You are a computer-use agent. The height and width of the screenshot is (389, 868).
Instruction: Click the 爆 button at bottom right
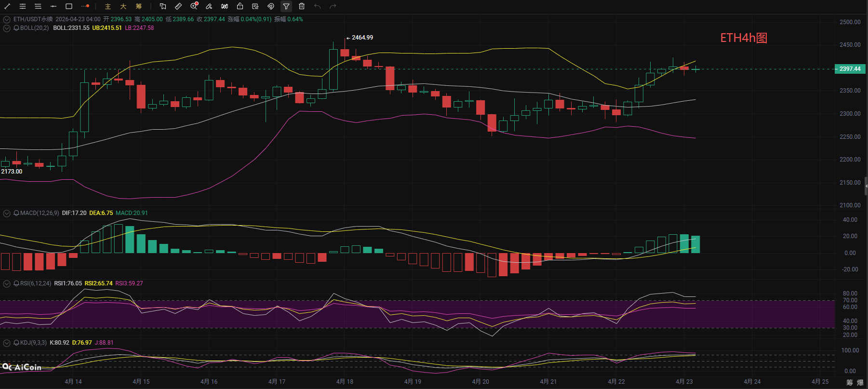pyautogui.click(x=860, y=382)
